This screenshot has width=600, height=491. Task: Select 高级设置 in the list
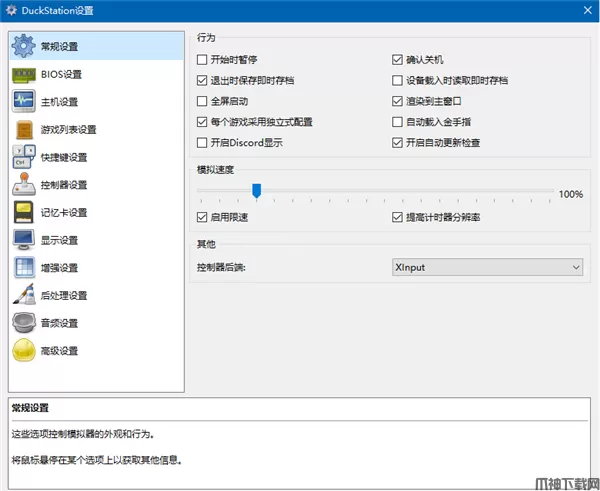point(96,351)
